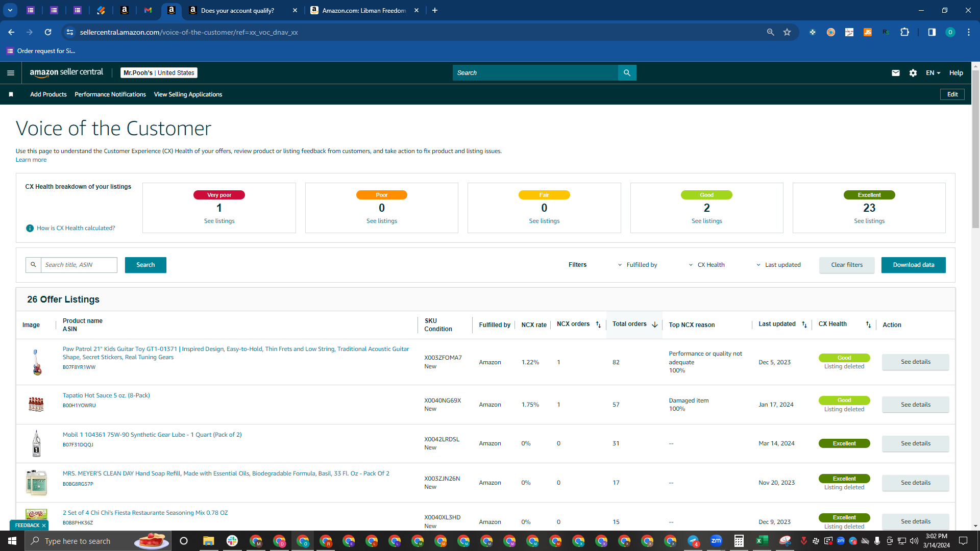Open Add Products in the navigation bar

click(x=48, y=94)
